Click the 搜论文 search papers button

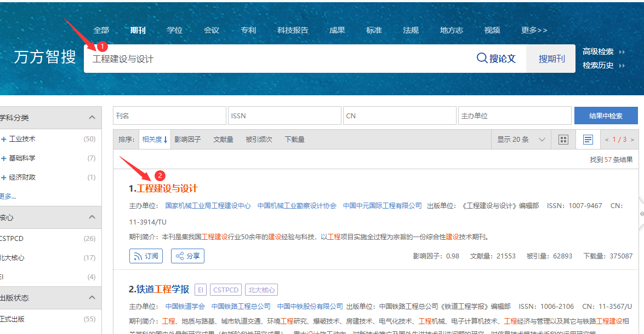(x=496, y=59)
